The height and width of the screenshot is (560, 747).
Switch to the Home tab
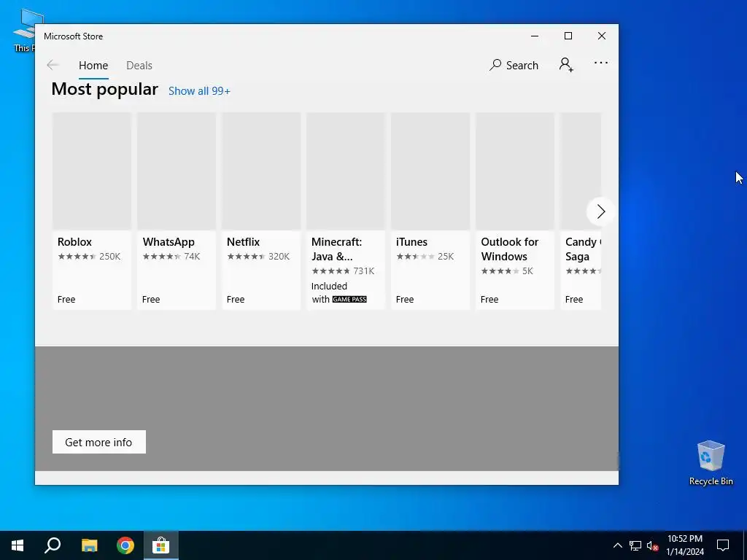coord(93,65)
